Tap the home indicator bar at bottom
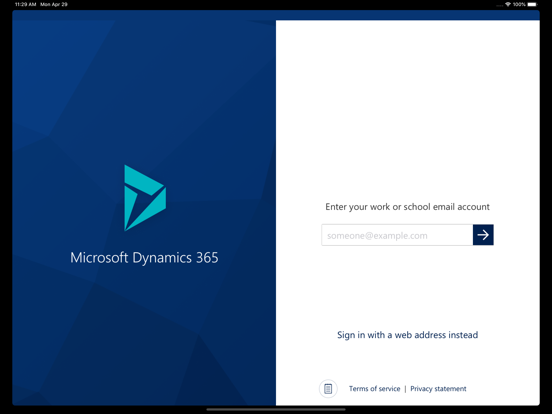This screenshot has height=414, width=552. pos(276,409)
